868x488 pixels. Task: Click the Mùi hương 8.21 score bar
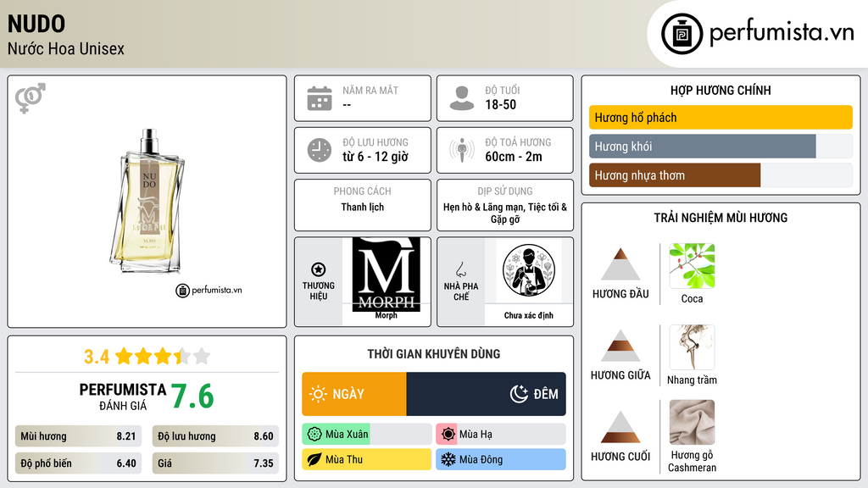79,436
